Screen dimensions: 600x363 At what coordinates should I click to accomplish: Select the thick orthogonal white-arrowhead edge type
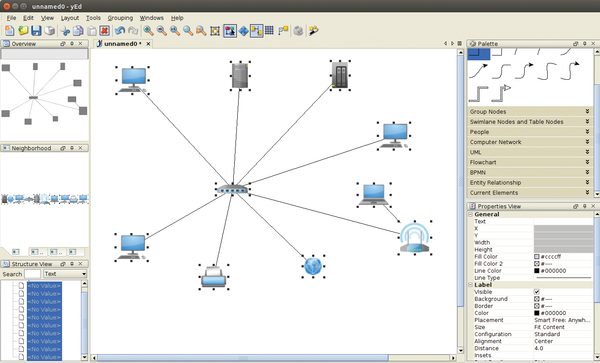(501, 93)
